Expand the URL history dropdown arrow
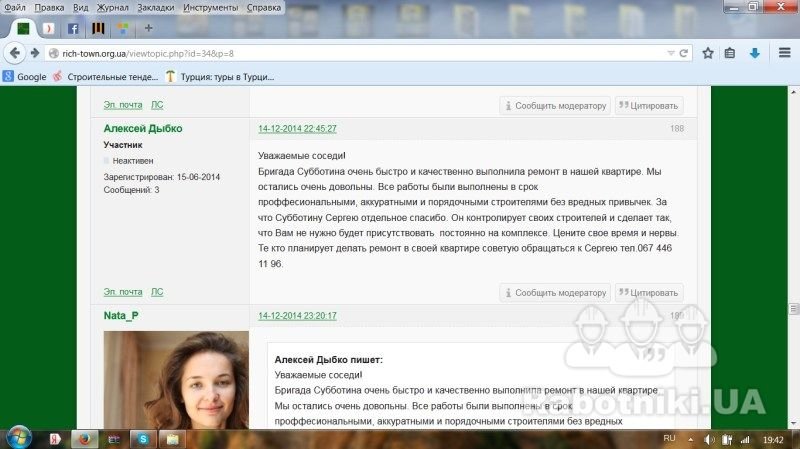This screenshot has width=800, height=449. 671,53
